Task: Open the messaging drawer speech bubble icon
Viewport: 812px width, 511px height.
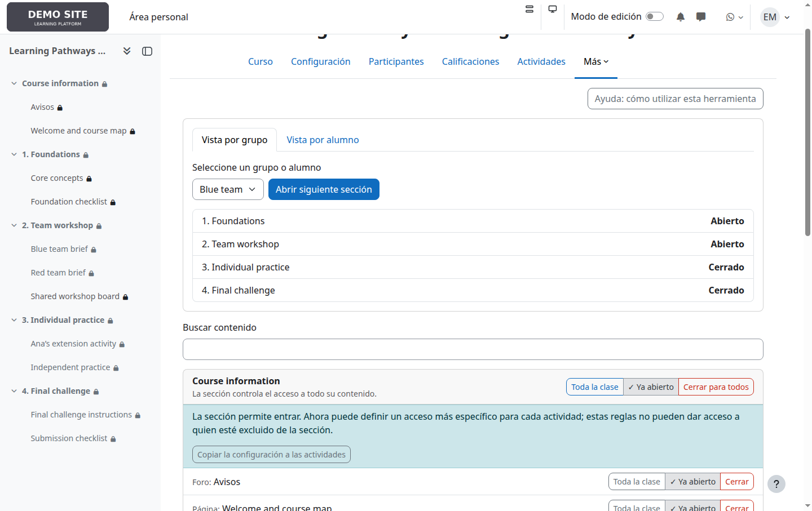Action: (701, 17)
